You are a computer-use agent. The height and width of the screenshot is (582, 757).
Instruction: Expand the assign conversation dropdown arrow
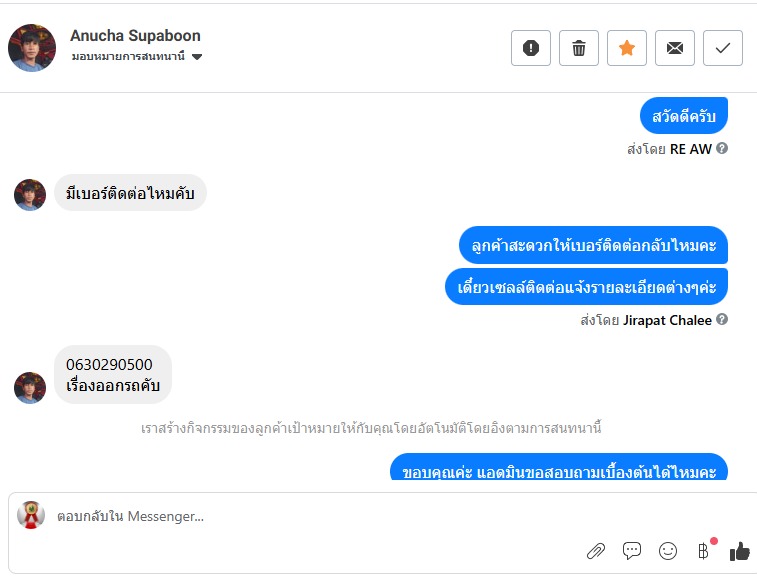pos(196,57)
